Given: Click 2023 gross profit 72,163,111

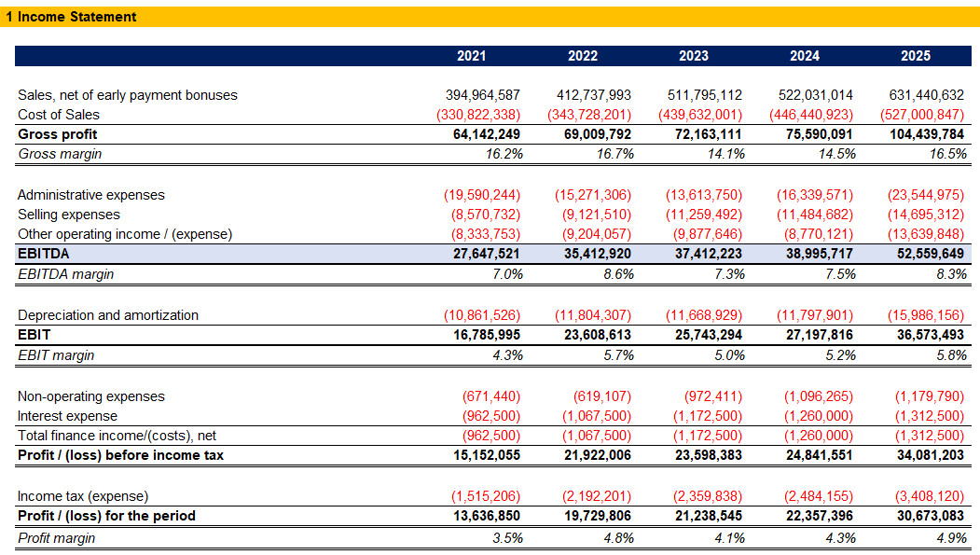Looking at the screenshot, I should pyautogui.click(x=708, y=133).
